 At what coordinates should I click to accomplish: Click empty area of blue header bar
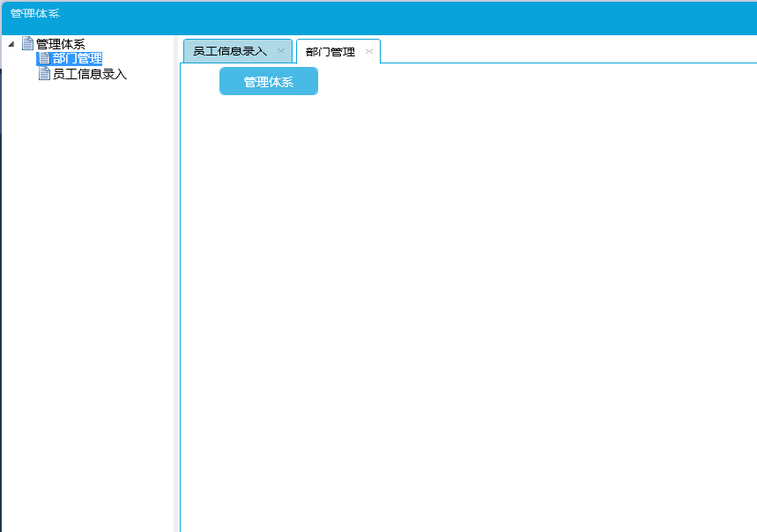point(397,16)
